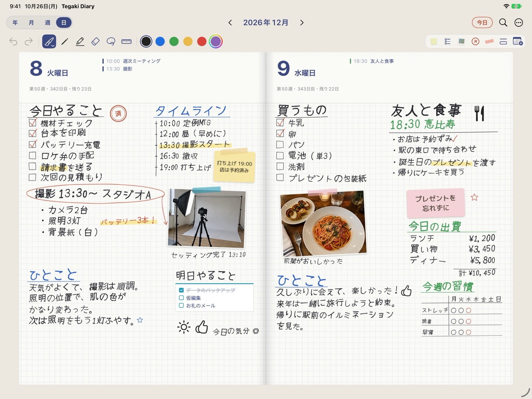
Task: Choose the blue pen color
Action: [160, 42]
